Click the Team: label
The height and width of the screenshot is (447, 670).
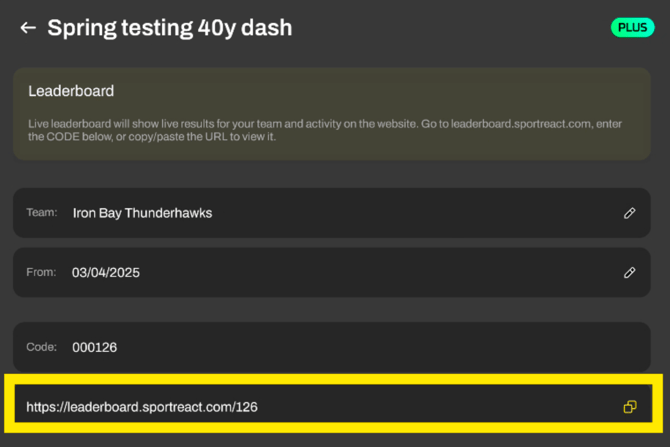[43, 213]
